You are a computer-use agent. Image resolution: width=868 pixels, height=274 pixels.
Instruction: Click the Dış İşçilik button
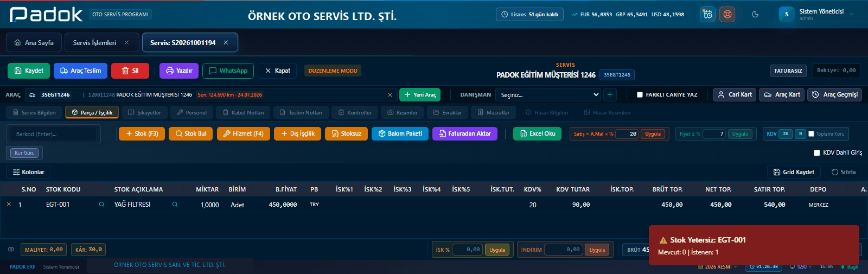pyautogui.click(x=297, y=133)
